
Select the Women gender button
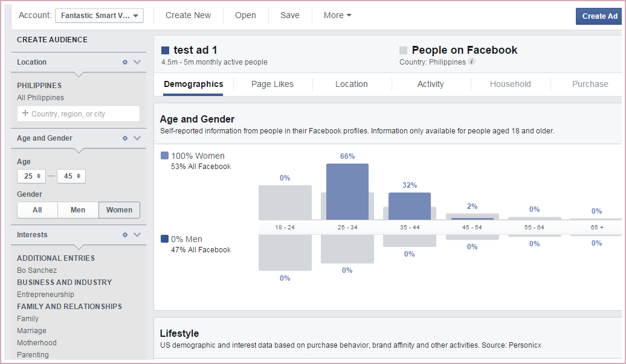[119, 210]
